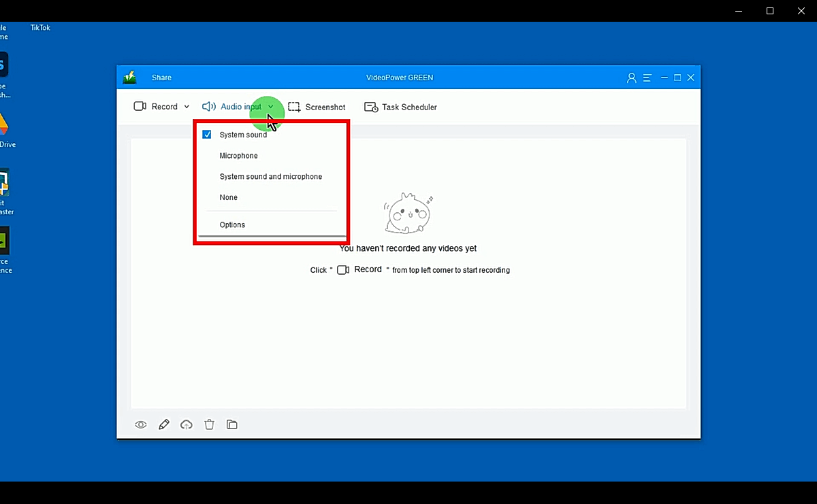Open the recordings folder icon

(x=231, y=424)
